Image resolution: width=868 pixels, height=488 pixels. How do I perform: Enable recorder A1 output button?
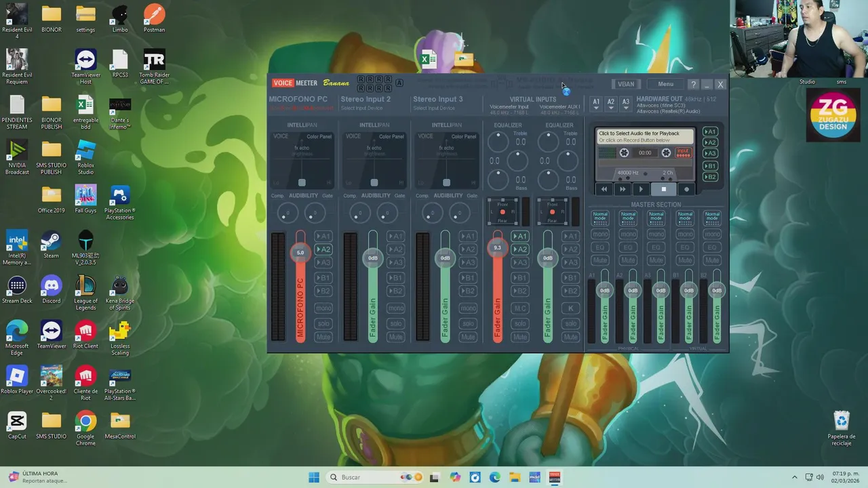710,131
